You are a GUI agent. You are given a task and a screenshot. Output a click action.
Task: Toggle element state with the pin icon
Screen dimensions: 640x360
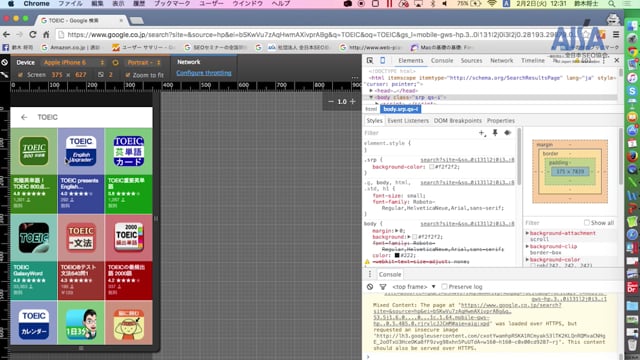(495, 133)
